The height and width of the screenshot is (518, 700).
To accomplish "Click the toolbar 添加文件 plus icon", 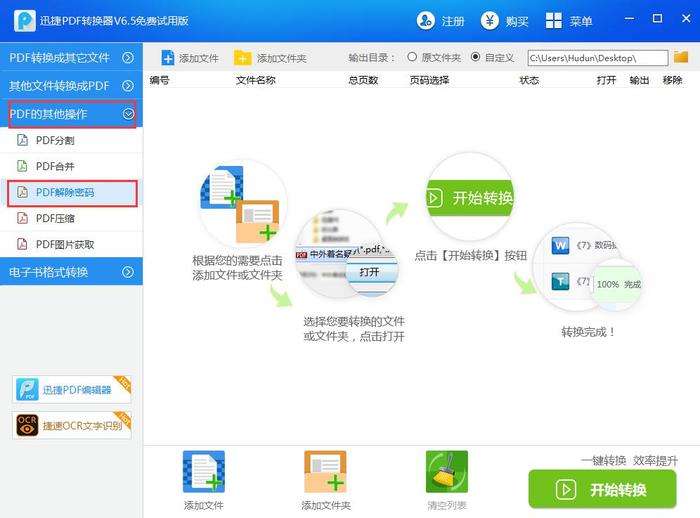I will (x=168, y=58).
